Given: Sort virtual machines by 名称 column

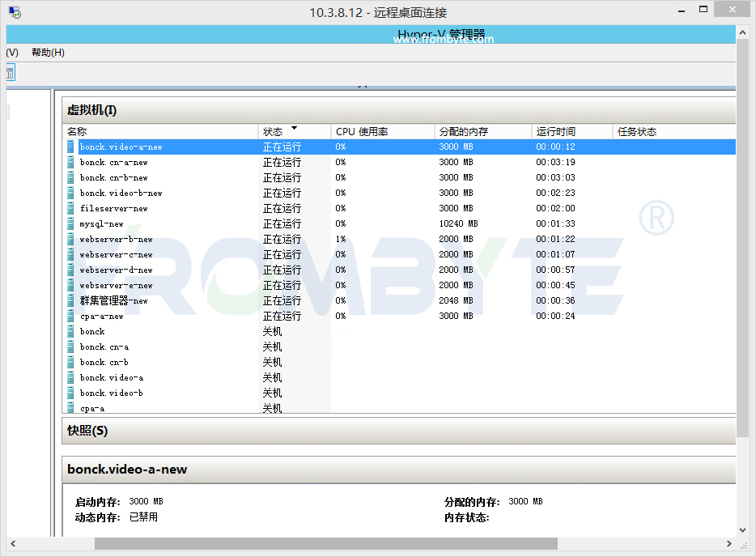Looking at the screenshot, I should point(160,132).
